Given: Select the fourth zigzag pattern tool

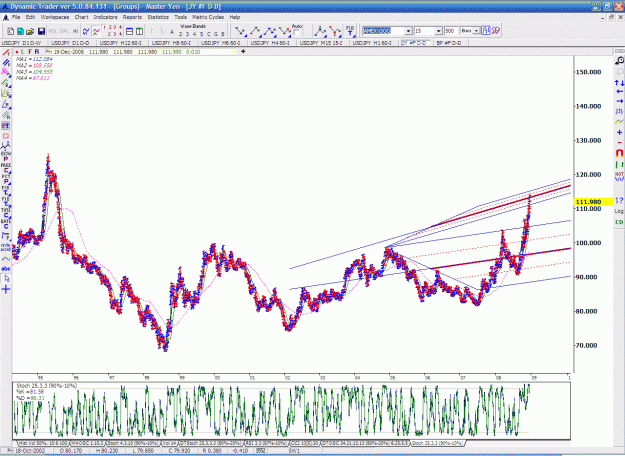Looking at the screenshot, I should coord(285,31).
